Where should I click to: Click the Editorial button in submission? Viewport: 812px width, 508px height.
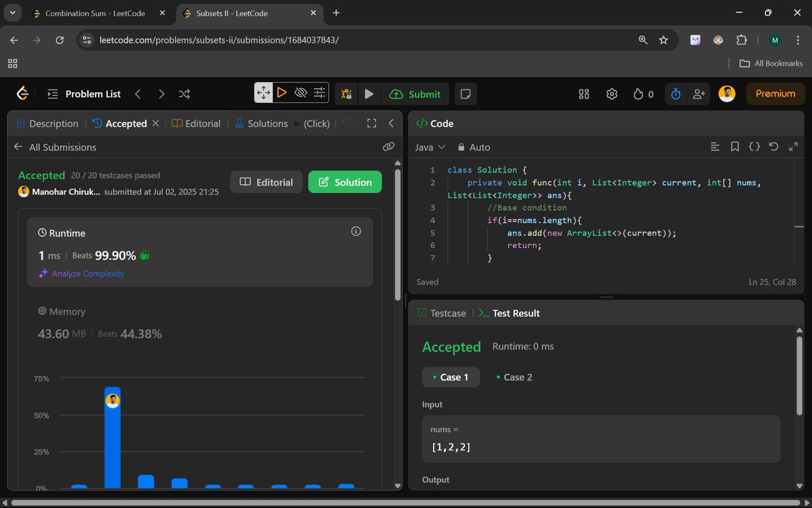[x=267, y=182]
